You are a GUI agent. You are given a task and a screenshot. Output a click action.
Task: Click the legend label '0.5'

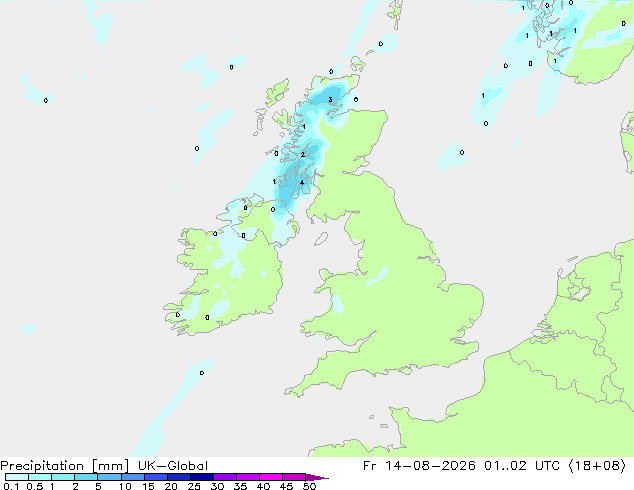(x=35, y=486)
